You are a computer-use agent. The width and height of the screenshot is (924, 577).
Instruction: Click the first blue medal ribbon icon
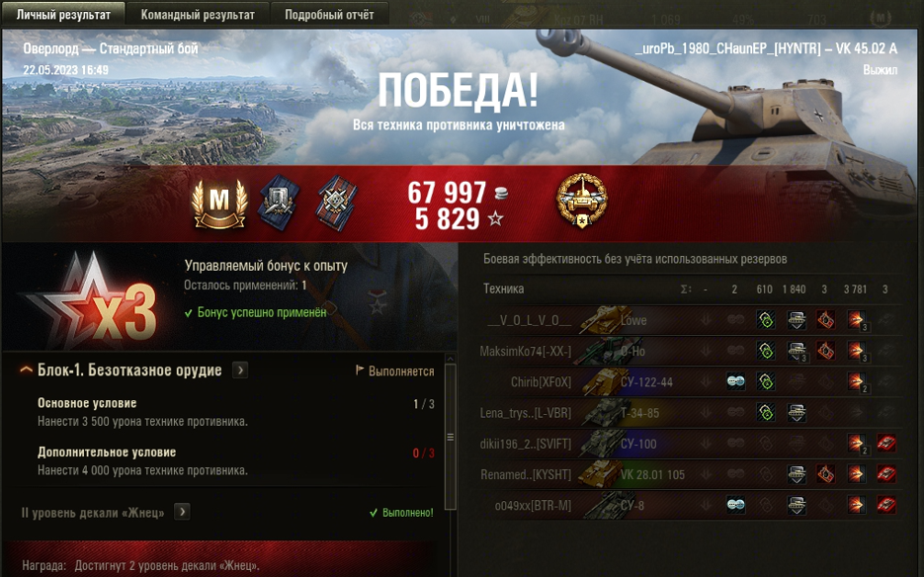280,204
